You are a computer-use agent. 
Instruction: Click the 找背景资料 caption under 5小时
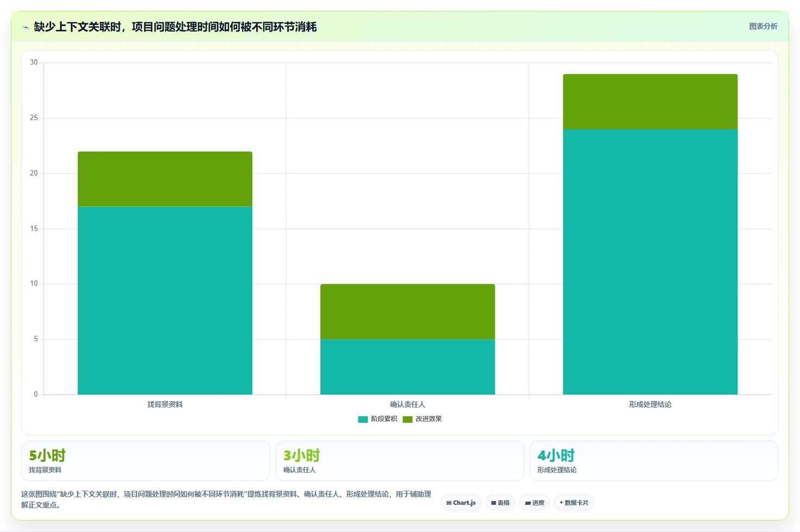point(45,470)
